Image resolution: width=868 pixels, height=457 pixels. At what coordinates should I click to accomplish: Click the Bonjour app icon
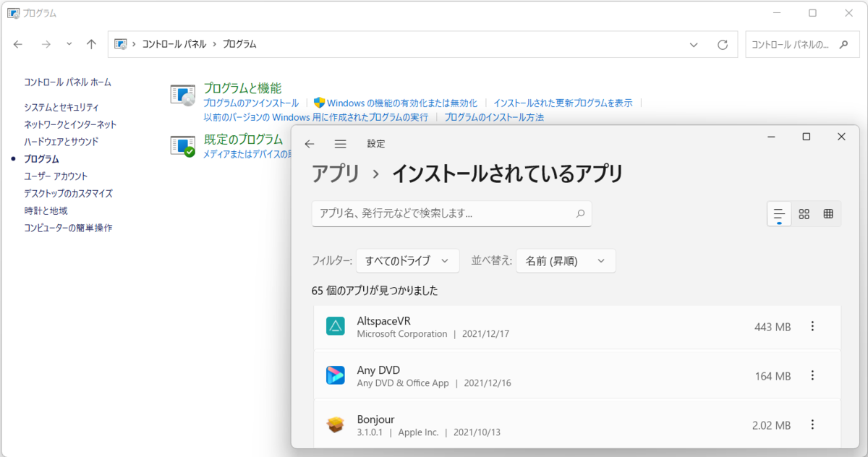point(336,424)
